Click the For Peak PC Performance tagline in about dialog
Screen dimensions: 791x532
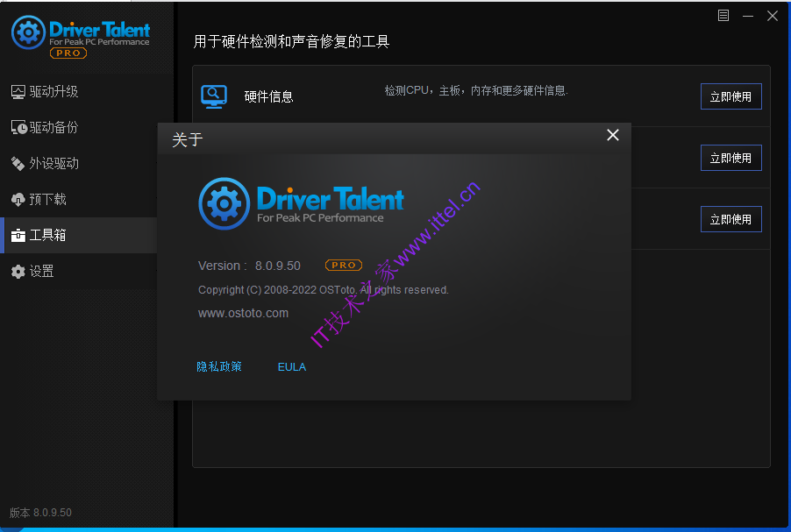(x=320, y=218)
